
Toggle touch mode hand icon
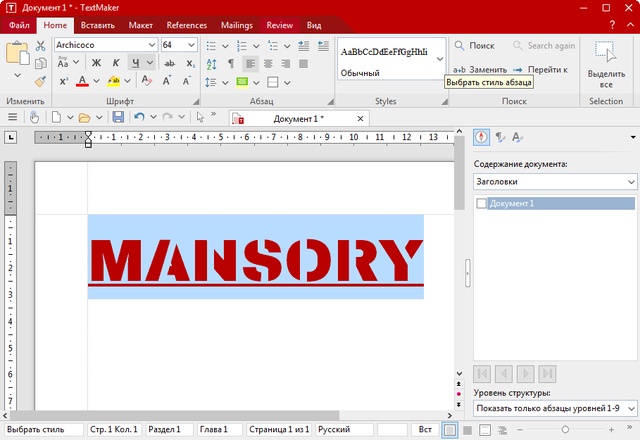pyautogui.click(x=34, y=117)
